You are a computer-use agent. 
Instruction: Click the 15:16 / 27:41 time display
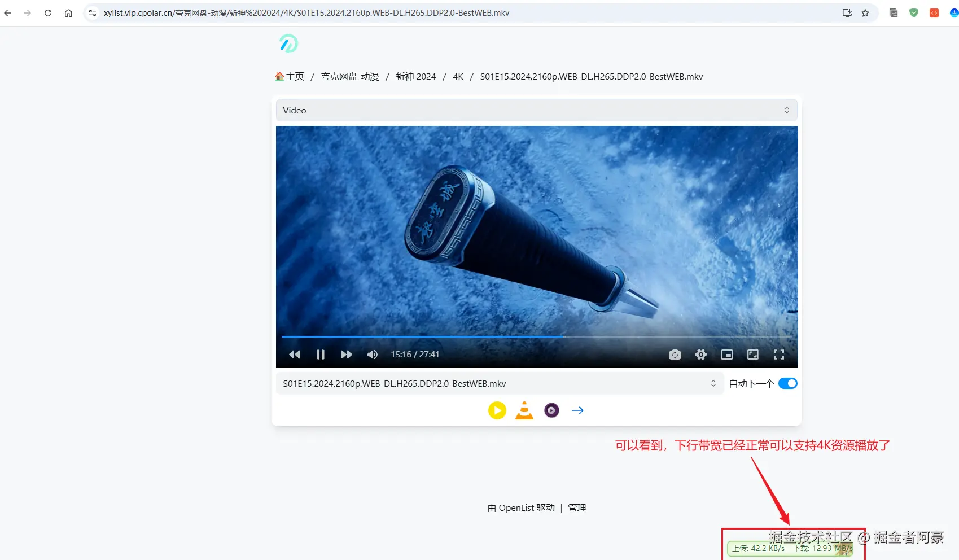[415, 355]
